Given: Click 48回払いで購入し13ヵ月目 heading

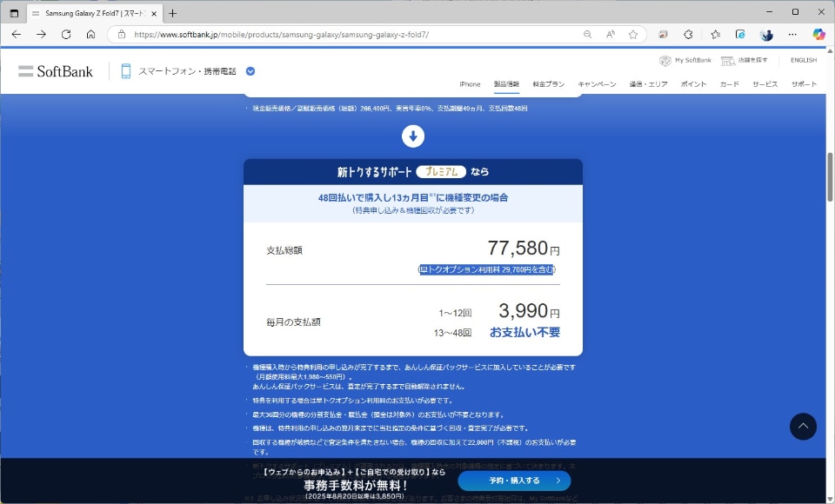Looking at the screenshot, I should (x=413, y=198).
